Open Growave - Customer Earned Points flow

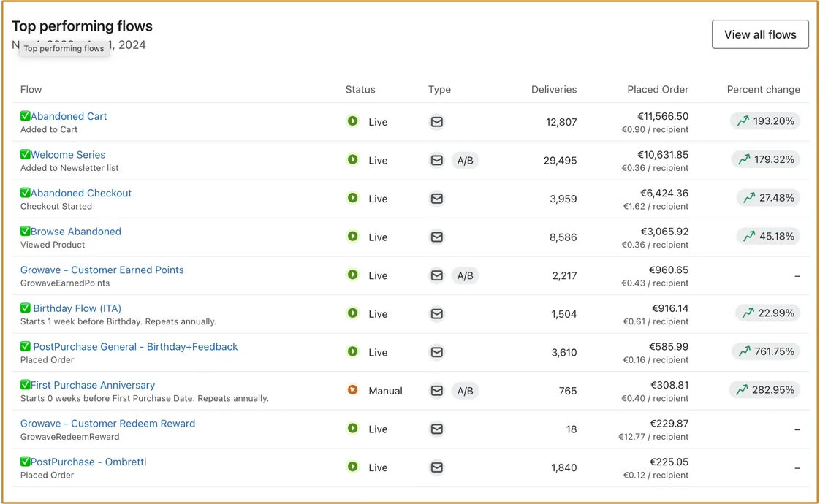tap(102, 270)
